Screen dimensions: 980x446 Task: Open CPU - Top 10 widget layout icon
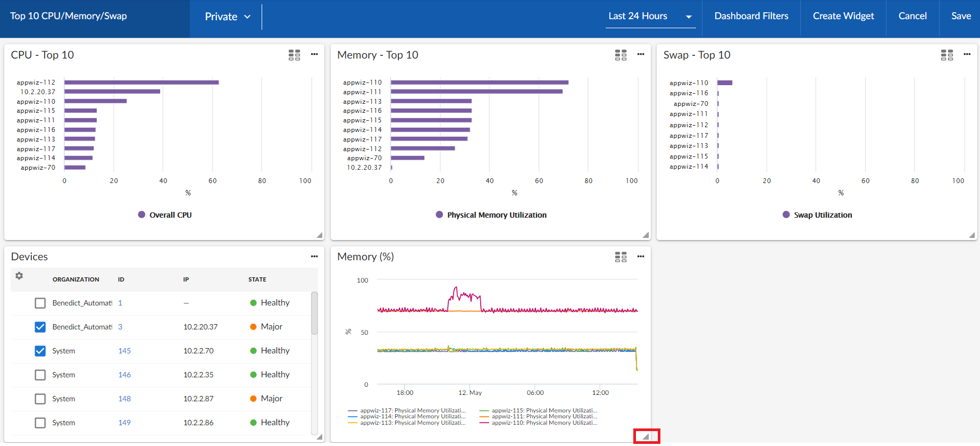(294, 55)
